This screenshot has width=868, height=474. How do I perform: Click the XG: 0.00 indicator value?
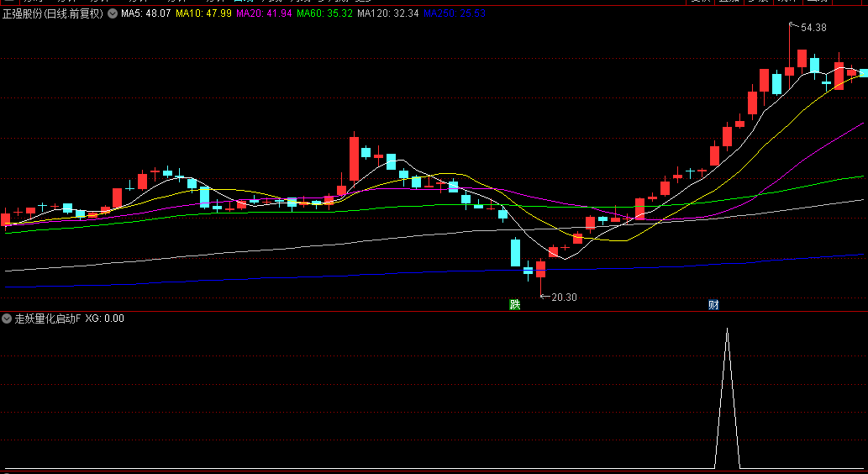(x=105, y=319)
